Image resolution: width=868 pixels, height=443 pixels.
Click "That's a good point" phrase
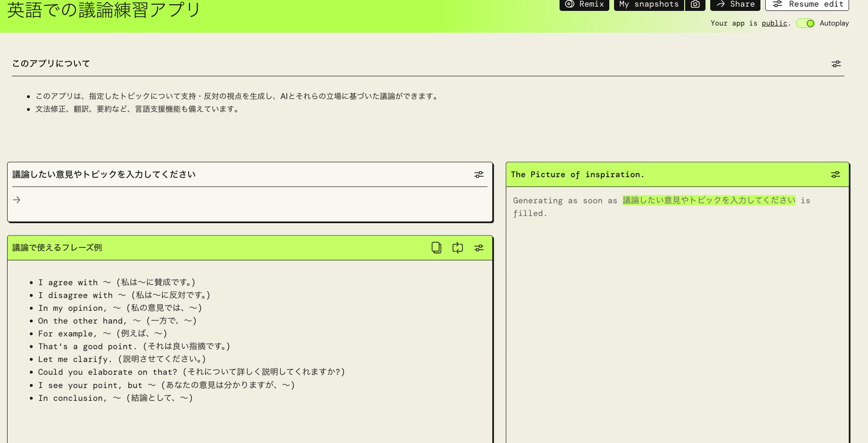pos(134,346)
